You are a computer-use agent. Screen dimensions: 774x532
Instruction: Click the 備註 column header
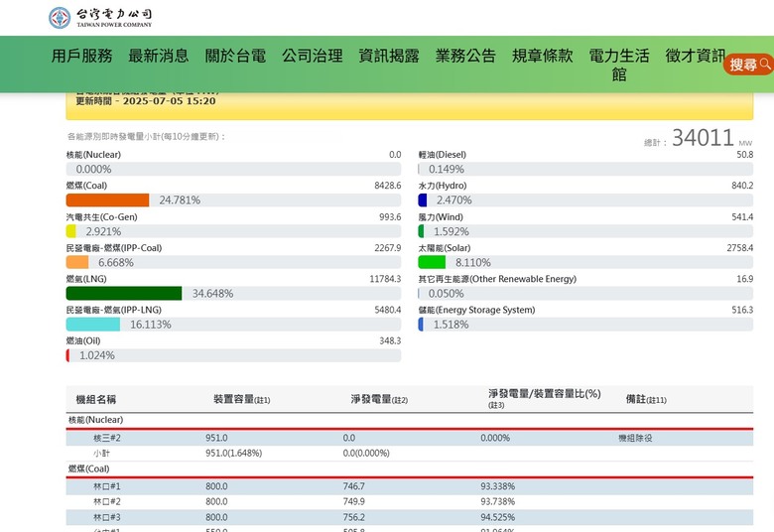click(646, 399)
